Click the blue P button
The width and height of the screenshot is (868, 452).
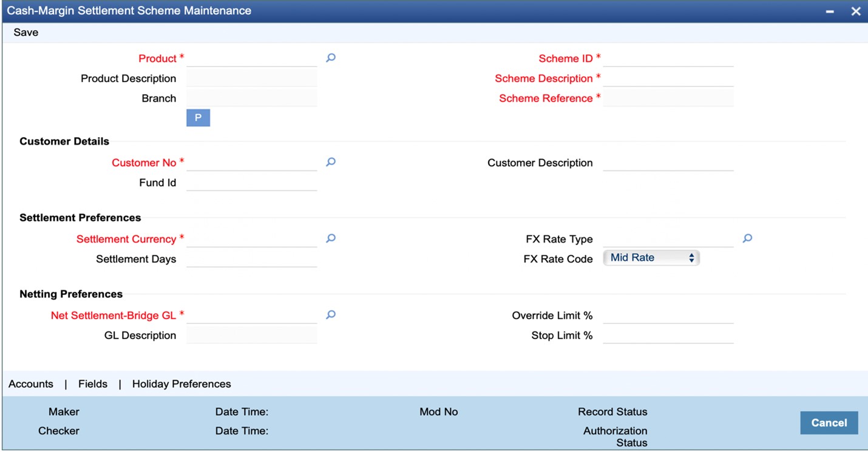(198, 118)
